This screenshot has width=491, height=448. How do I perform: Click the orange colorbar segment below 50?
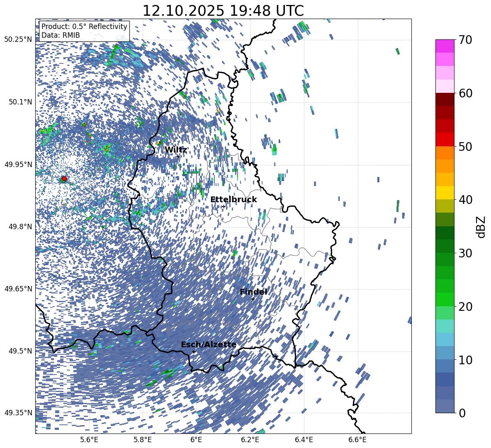[x=445, y=153]
